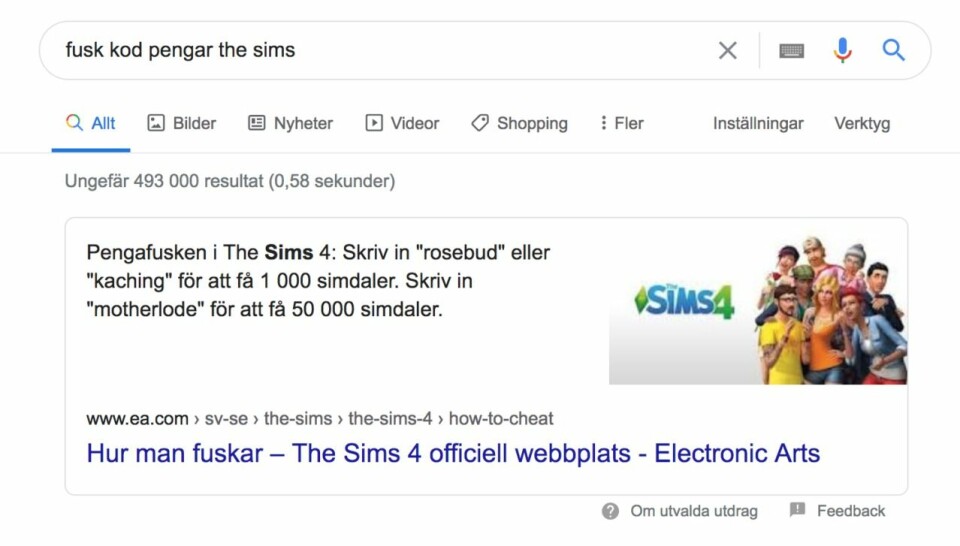Click the Shopping tag icon
Viewport: 960px width, 546px height.
pyautogui.click(x=480, y=123)
